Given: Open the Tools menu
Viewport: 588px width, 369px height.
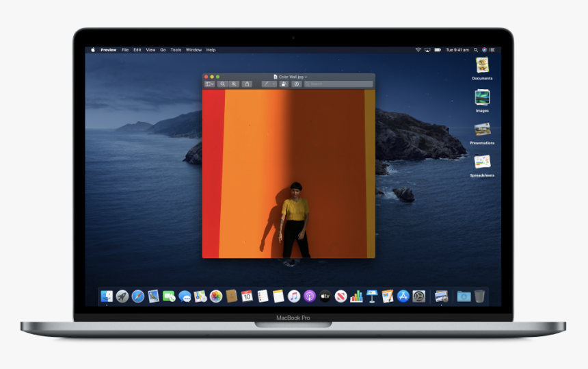Looking at the screenshot, I should (x=176, y=50).
